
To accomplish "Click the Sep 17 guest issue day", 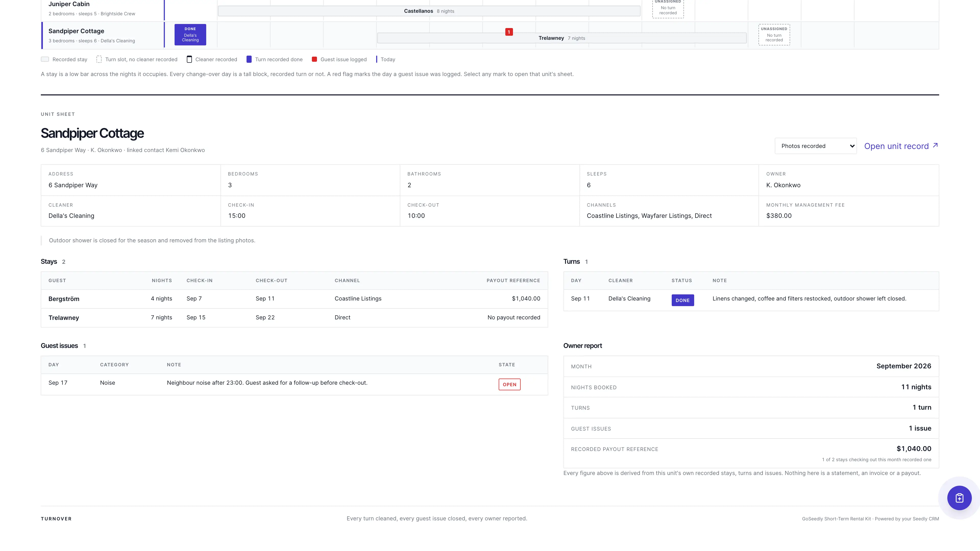I will pyautogui.click(x=58, y=383).
